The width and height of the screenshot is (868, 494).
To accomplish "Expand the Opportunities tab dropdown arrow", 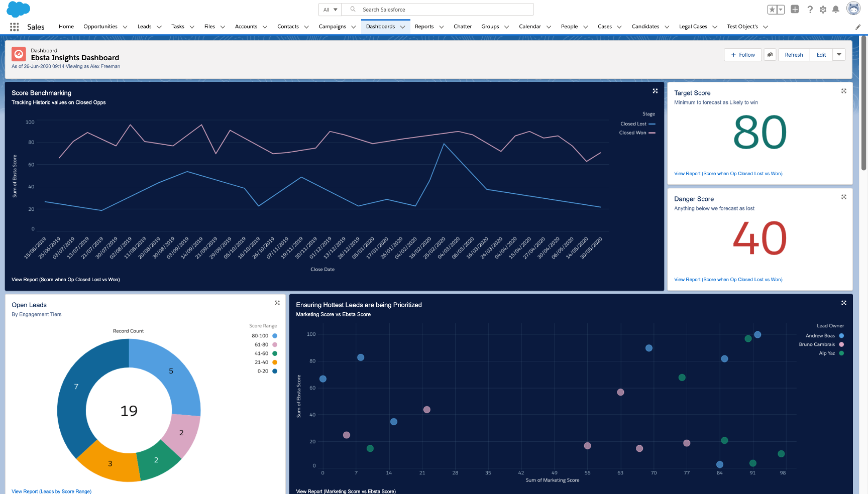I will click(x=125, y=27).
